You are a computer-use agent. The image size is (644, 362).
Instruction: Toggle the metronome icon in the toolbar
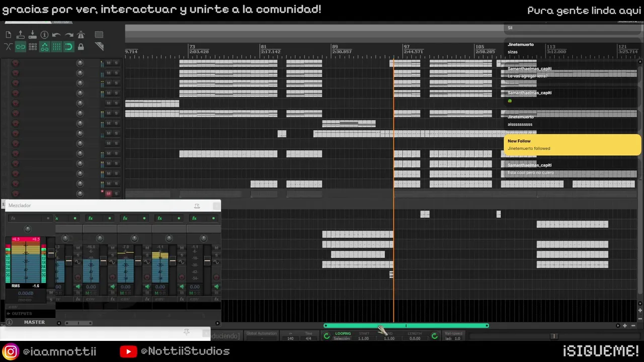coord(81,35)
